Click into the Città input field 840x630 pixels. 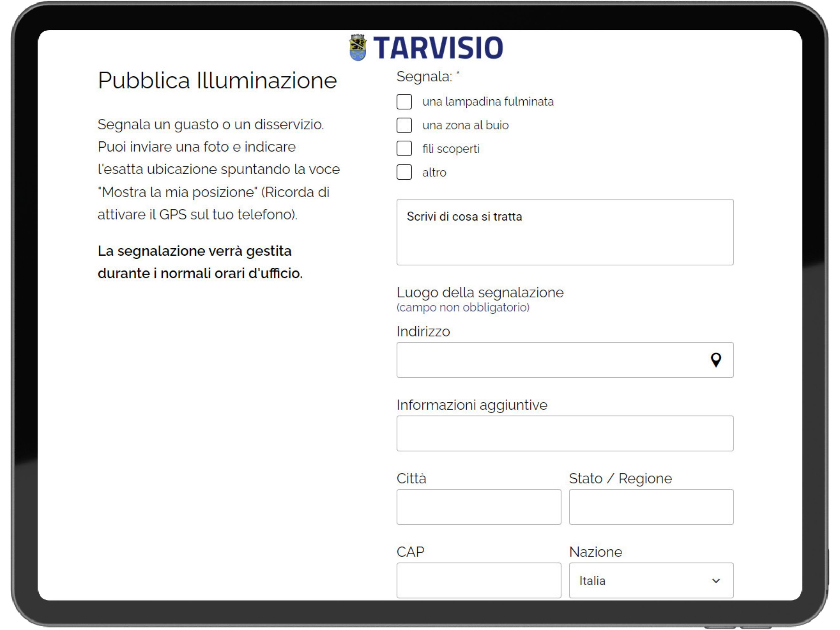pyautogui.click(x=479, y=507)
